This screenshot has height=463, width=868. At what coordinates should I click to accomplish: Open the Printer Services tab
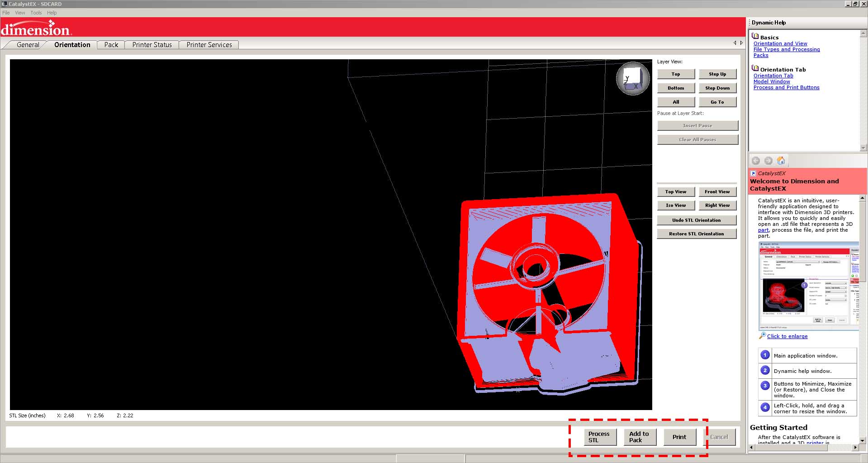tap(209, 45)
